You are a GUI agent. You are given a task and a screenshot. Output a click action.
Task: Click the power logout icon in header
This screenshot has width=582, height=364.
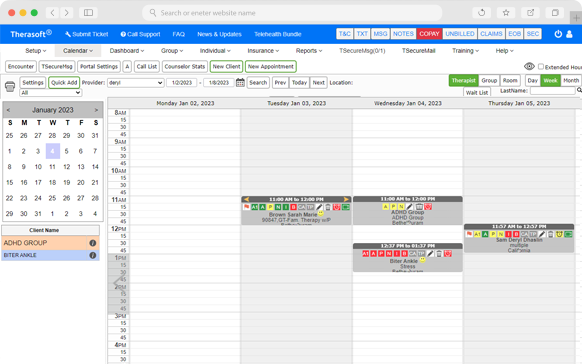558,34
